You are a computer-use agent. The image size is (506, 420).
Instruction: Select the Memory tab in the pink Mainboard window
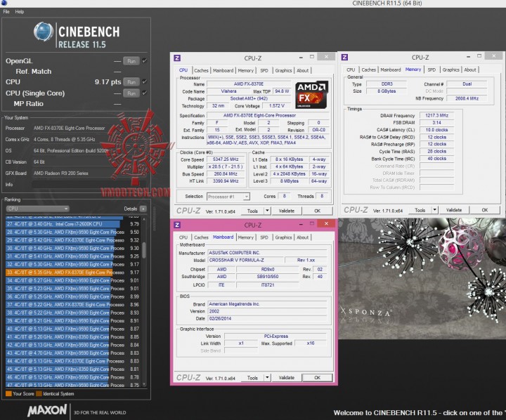(x=245, y=237)
